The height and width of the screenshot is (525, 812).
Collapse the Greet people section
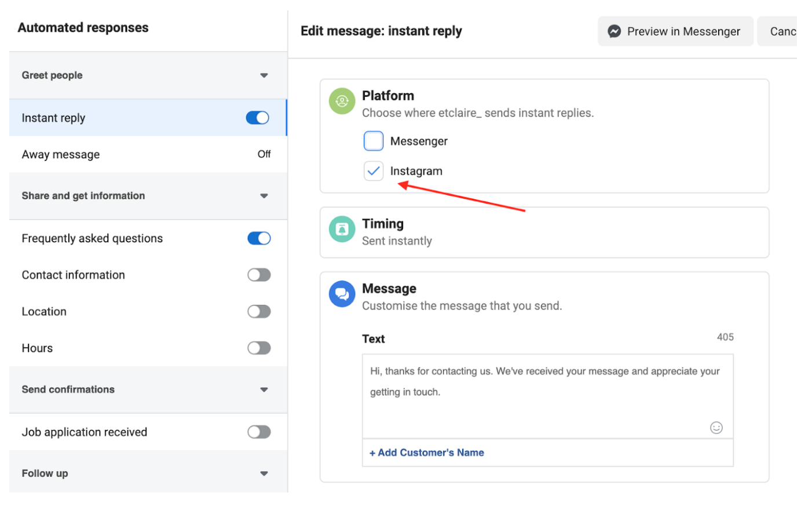pos(264,75)
